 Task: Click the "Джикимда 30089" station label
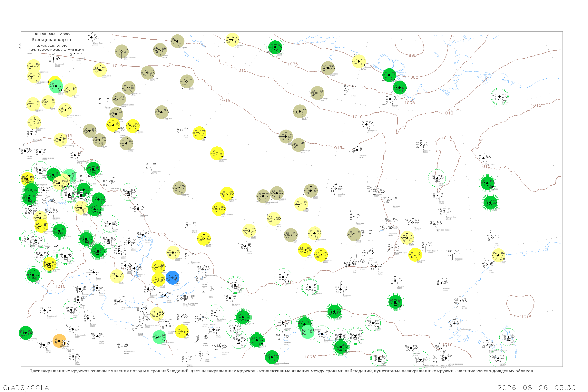tap(327, 261)
